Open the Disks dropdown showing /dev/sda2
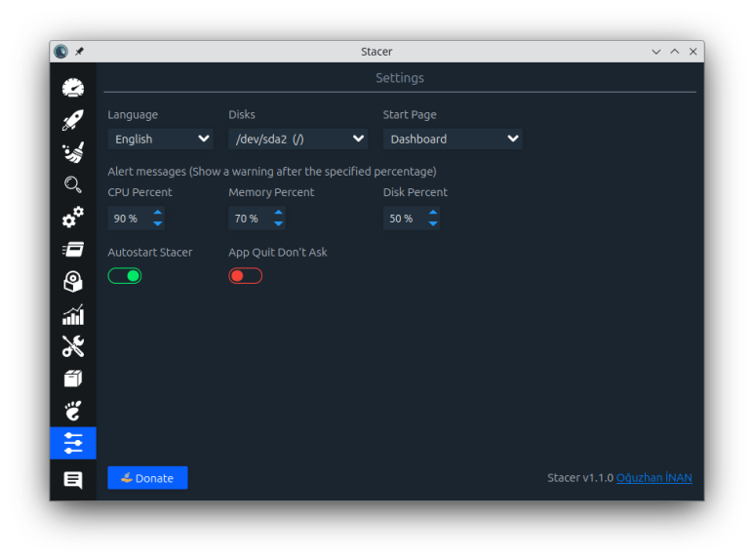 coord(298,140)
